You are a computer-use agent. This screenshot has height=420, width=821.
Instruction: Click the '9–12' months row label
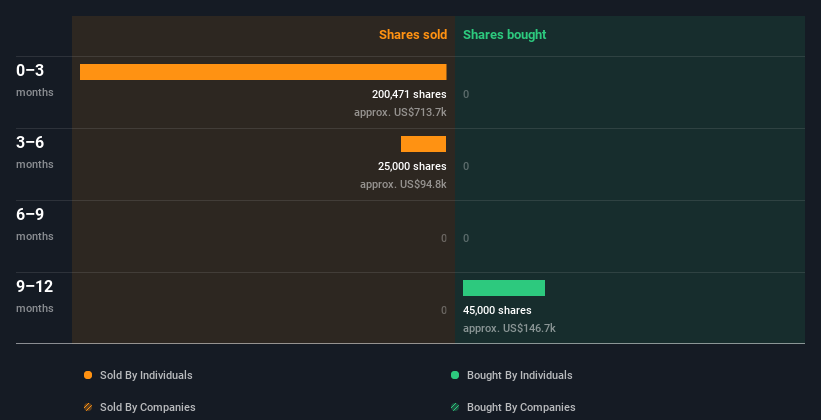click(35, 286)
